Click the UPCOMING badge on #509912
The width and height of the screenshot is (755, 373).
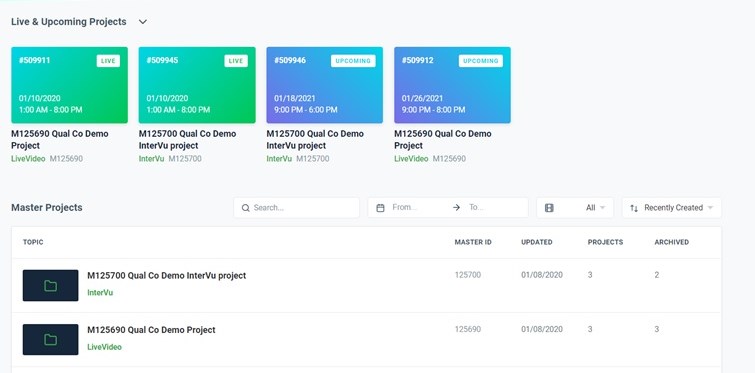point(481,61)
